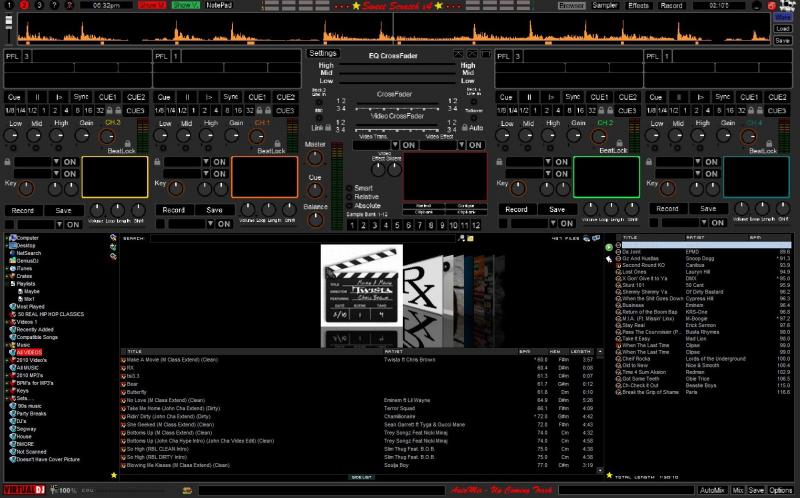The image size is (800, 498).
Task: Select sample bank slot 5
Action: pos(397,225)
